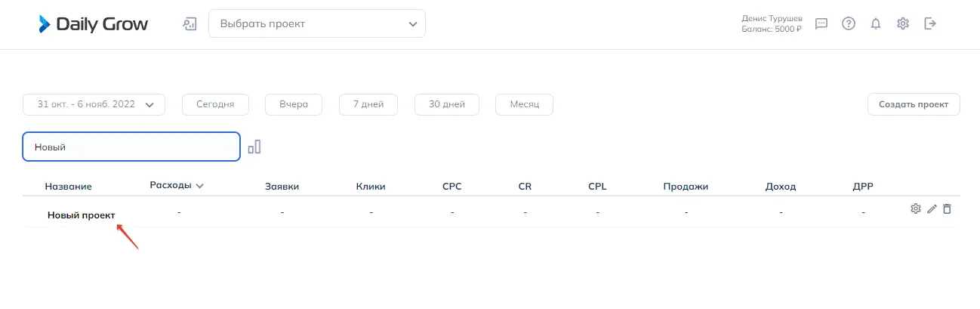The width and height of the screenshot is (980, 309).
Task: Expand the Выбрать проект dropdown
Action: tap(317, 23)
